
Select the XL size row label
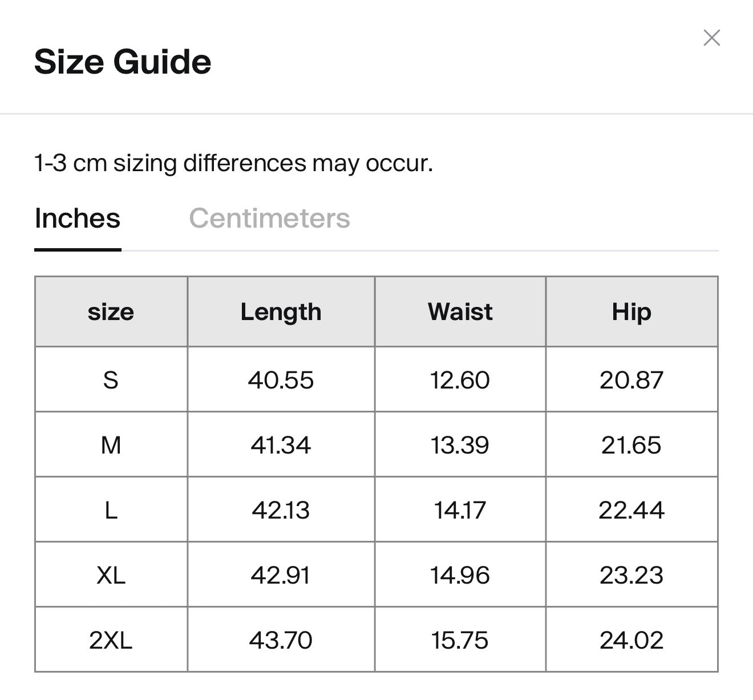pyautogui.click(x=111, y=575)
